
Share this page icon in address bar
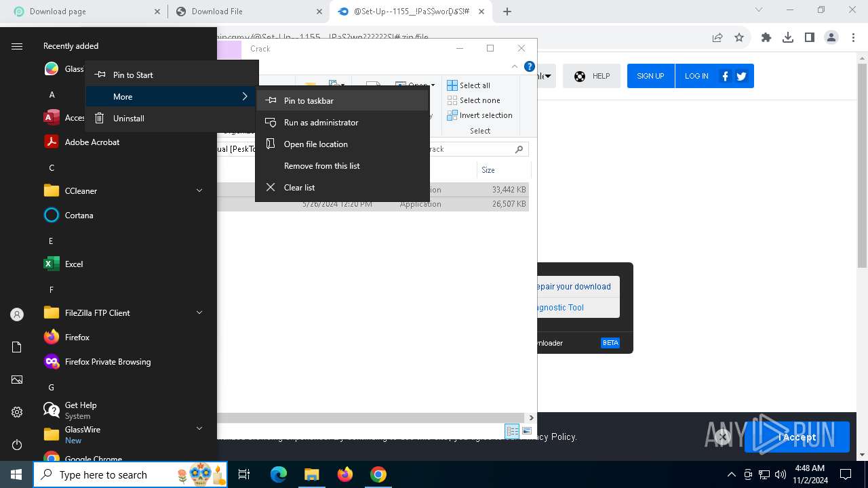point(717,38)
